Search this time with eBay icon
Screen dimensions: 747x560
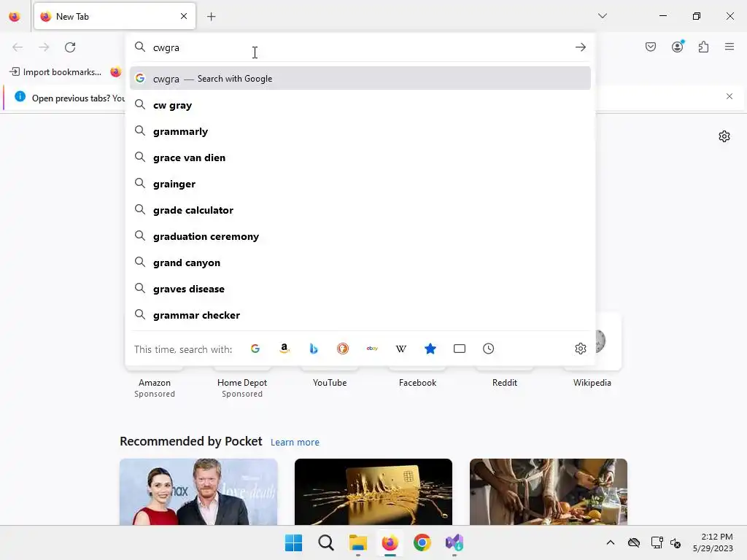(x=372, y=349)
